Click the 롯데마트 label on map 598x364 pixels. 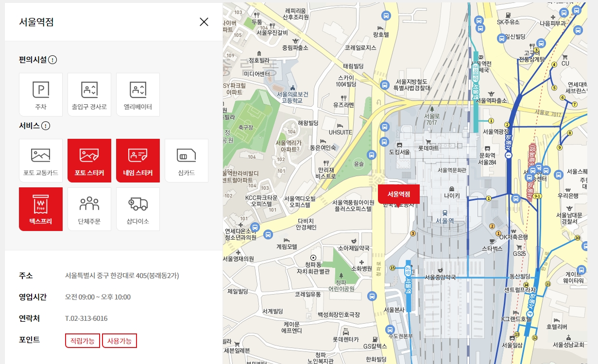tap(428, 148)
